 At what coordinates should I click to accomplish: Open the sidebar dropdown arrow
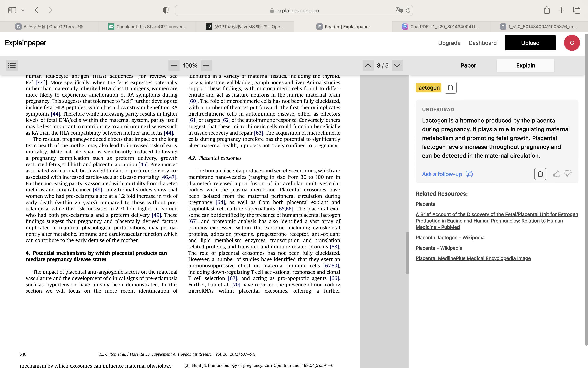coord(23,10)
